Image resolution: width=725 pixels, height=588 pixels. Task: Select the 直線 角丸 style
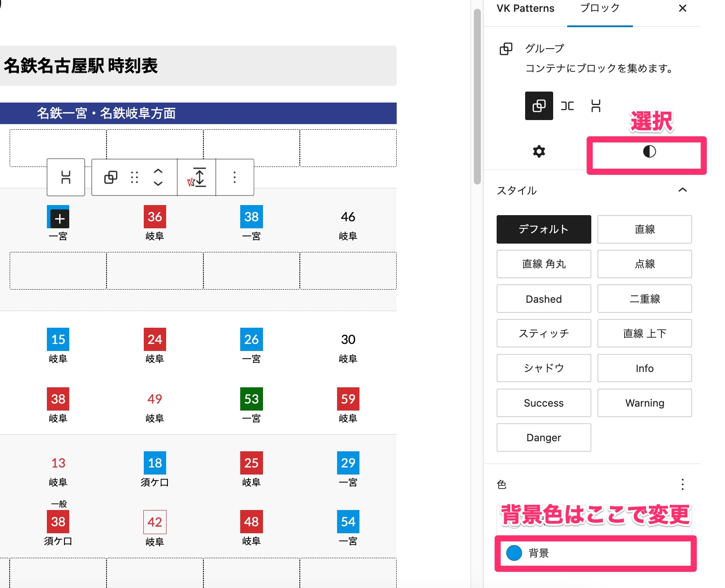(544, 264)
